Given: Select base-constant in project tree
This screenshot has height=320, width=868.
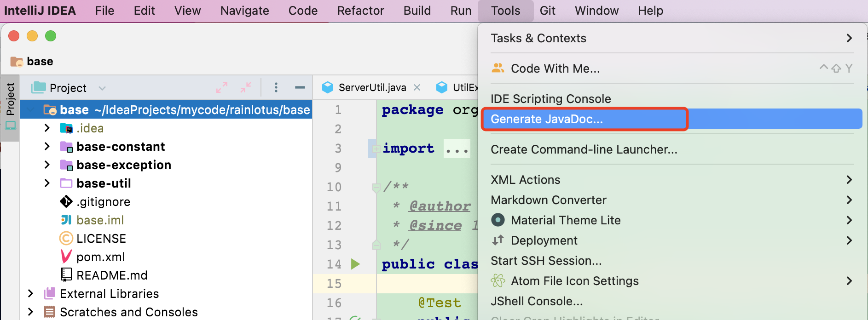Looking at the screenshot, I should [x=121, y=147].
